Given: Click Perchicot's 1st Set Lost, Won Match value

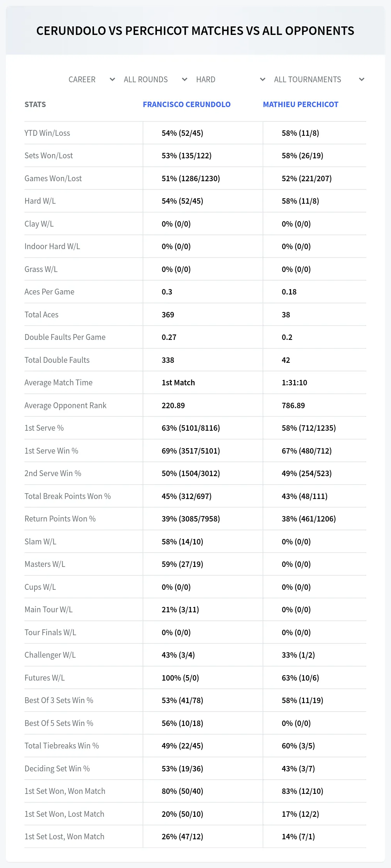Looking at the screenshot, I should pyautogui.click(x=298, y=837).
